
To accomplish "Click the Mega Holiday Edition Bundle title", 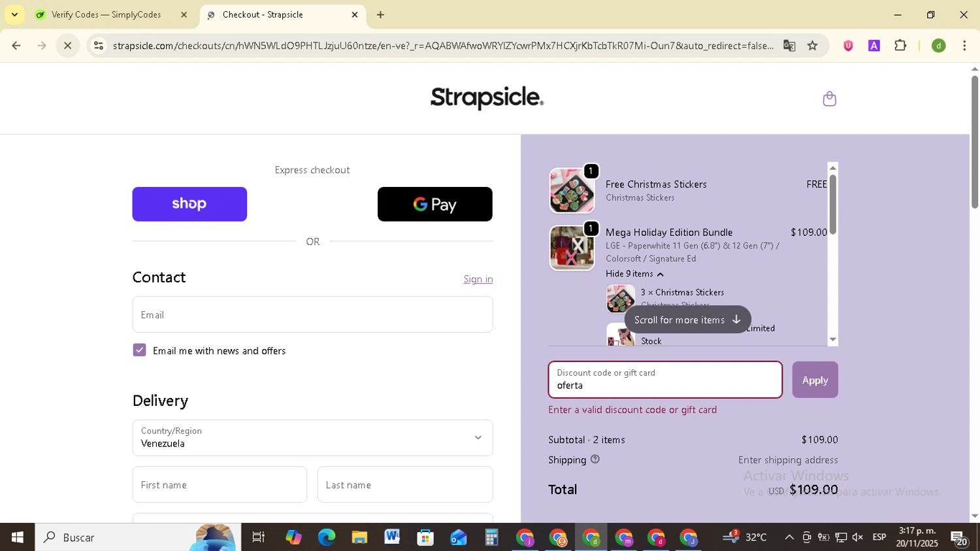I will pos(669,232).
